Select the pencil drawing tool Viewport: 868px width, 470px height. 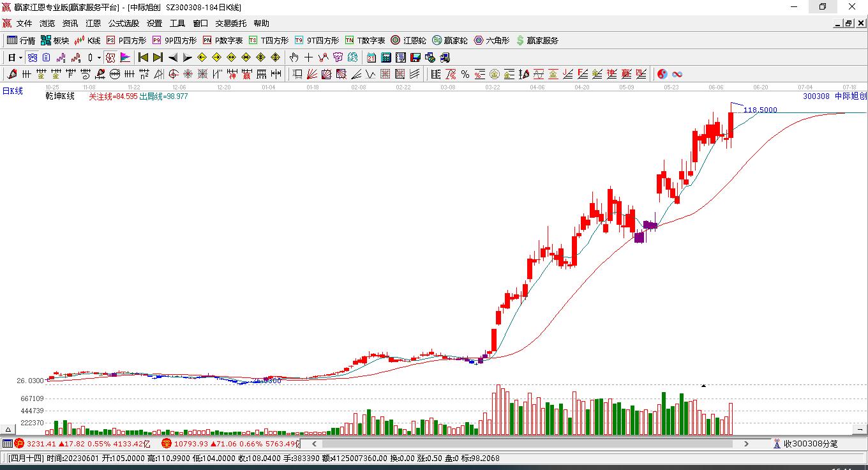(x=11, y=74)
